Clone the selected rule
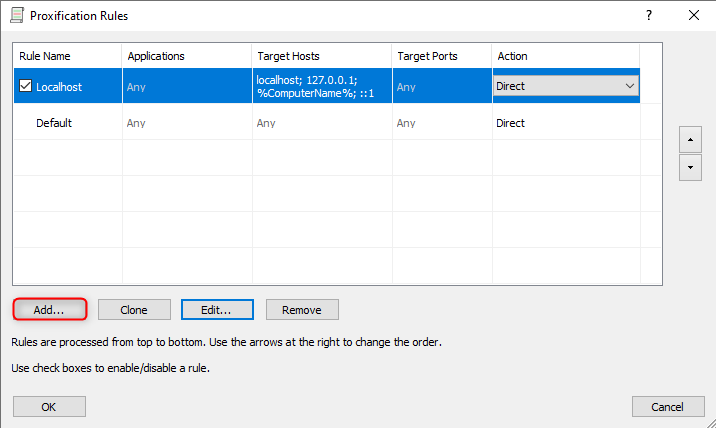 click(x=134, y=310)
